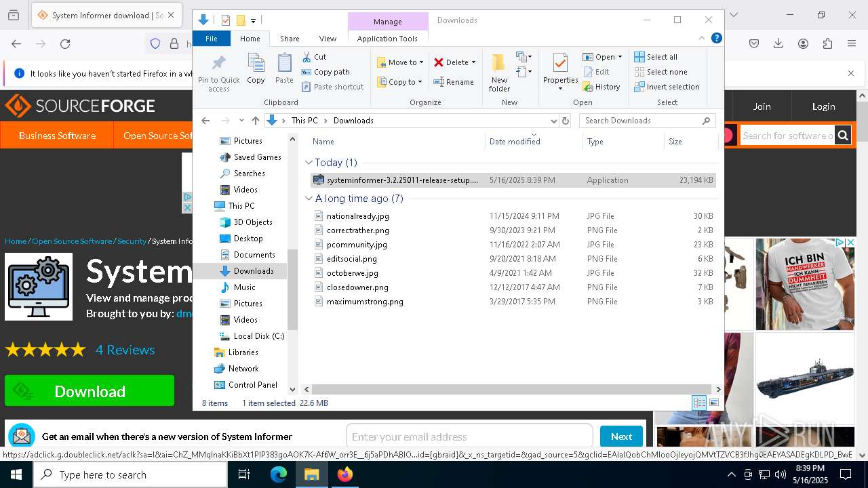Screen dimensions: 868x488
Task: Select the System Informer Firefox tab
Action: pyautogui.click(x=106, y=15)
